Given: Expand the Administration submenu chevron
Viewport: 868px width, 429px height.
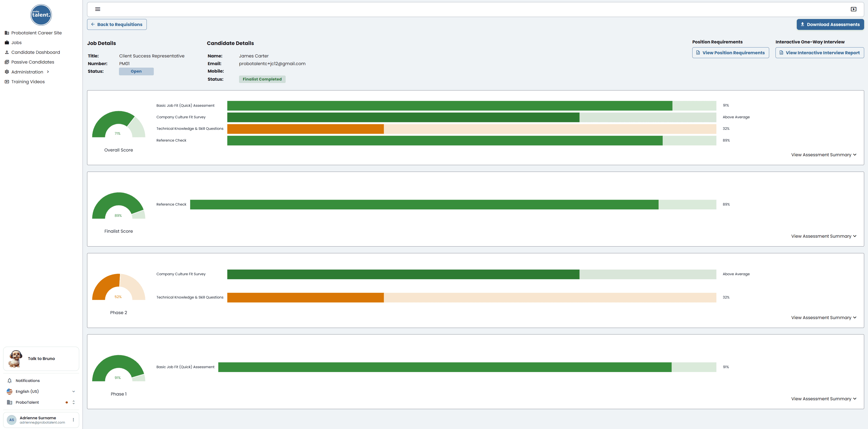Looking at the screenshot, I should pyautogui.click(x=48, y=72).
